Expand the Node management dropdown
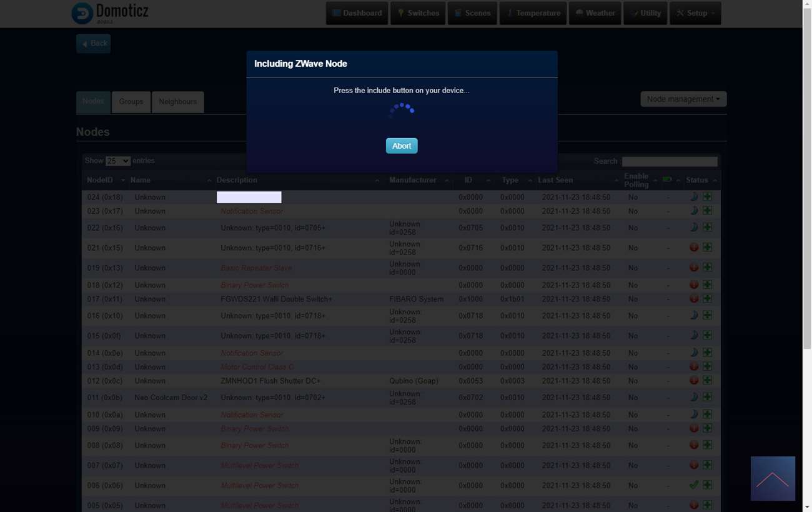 [x=683, y=99]
